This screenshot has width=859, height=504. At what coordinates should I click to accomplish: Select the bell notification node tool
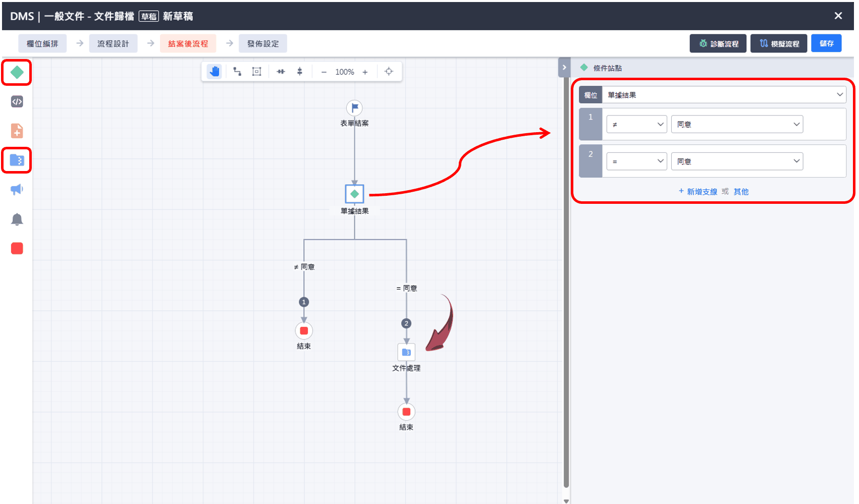[17, 219]
